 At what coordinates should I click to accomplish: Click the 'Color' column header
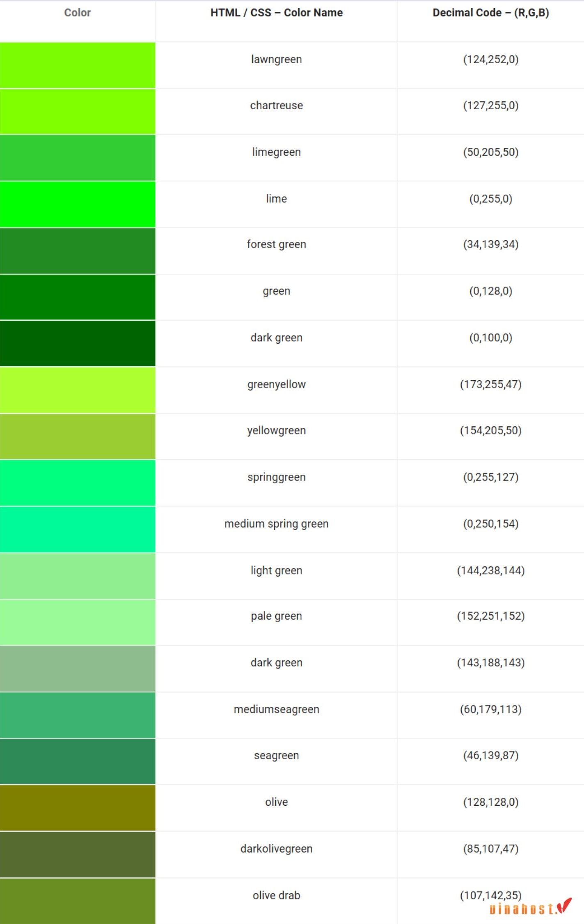(x=78, y=13)
